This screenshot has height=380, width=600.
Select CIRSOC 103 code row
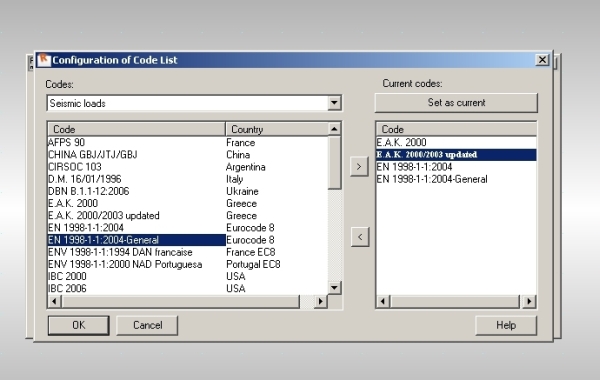(137, 167)
